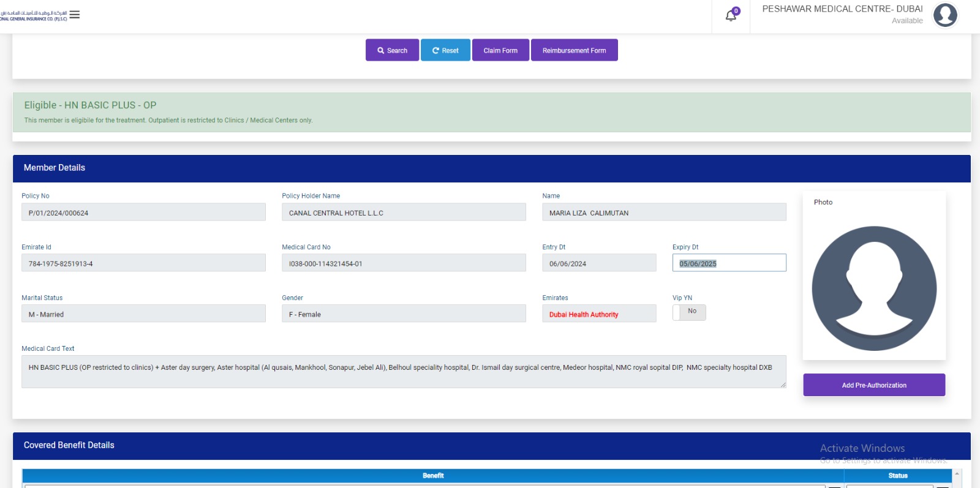Open the Claim Form

tap(500, 50)
